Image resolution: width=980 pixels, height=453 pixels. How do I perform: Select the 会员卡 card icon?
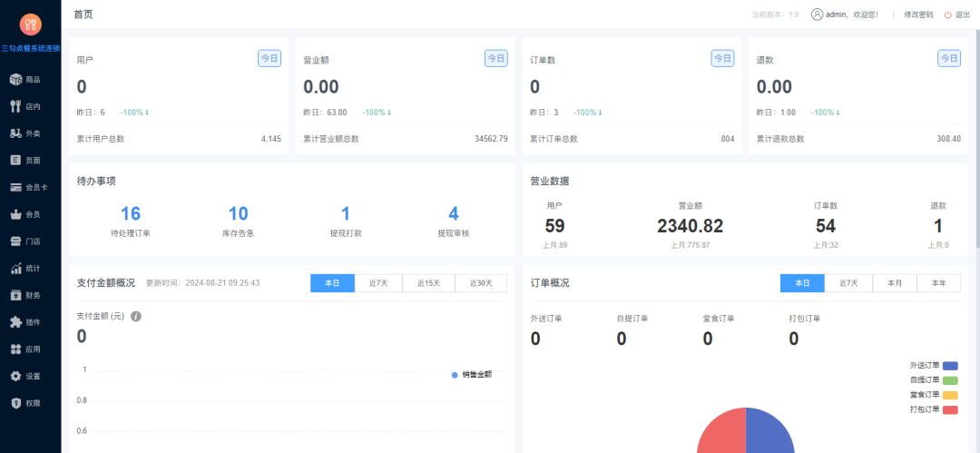tap(15, 187)
